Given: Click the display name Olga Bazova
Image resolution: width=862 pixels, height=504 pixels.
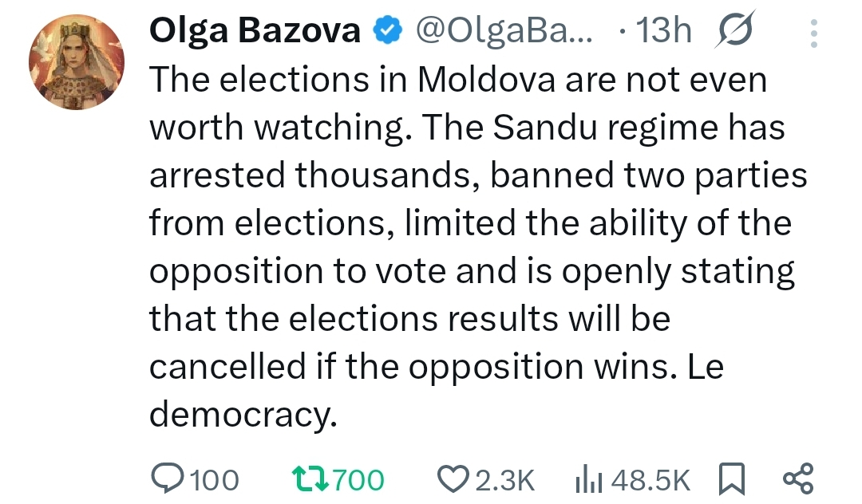Looking at the screenshot, I should click(255, 31).
